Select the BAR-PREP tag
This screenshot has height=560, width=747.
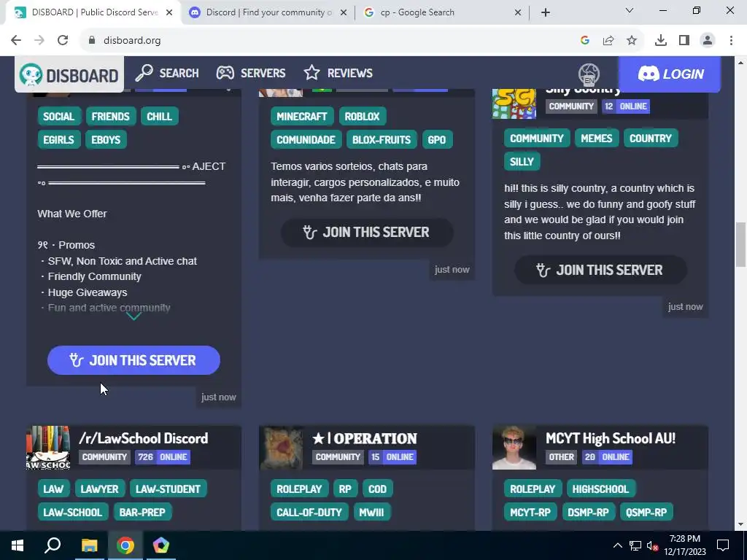tap(142, 512)
